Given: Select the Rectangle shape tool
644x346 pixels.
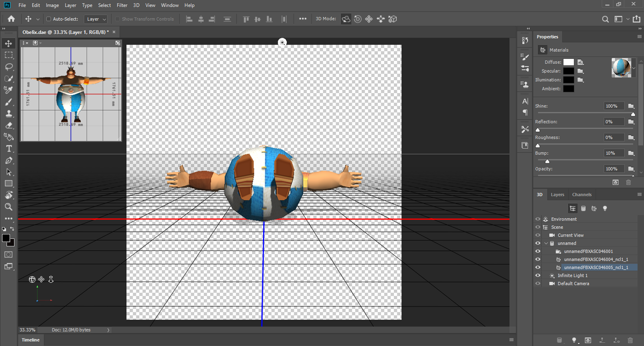Looking at the screenshot, I should (x=9, y=184).
